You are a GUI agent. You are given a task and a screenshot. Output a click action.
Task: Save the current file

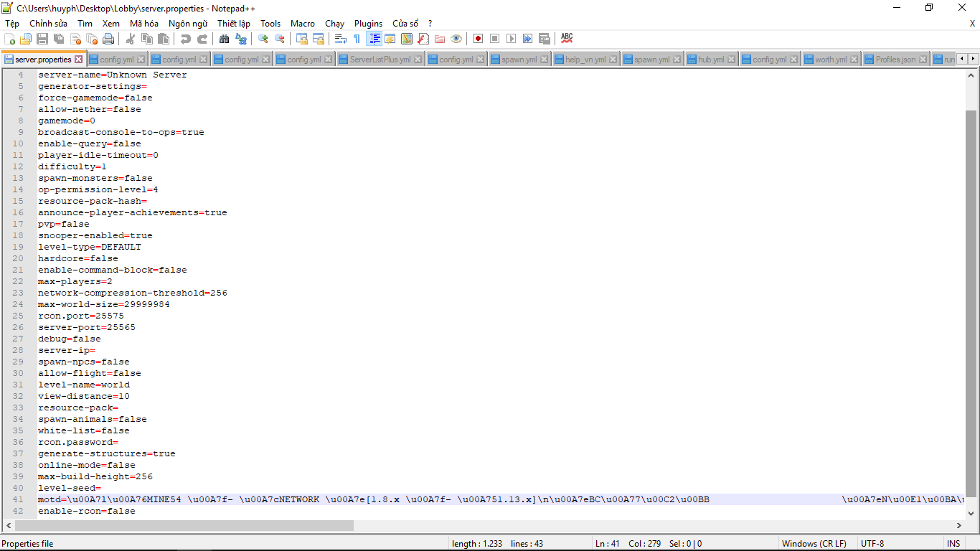[x=43, y=38]
